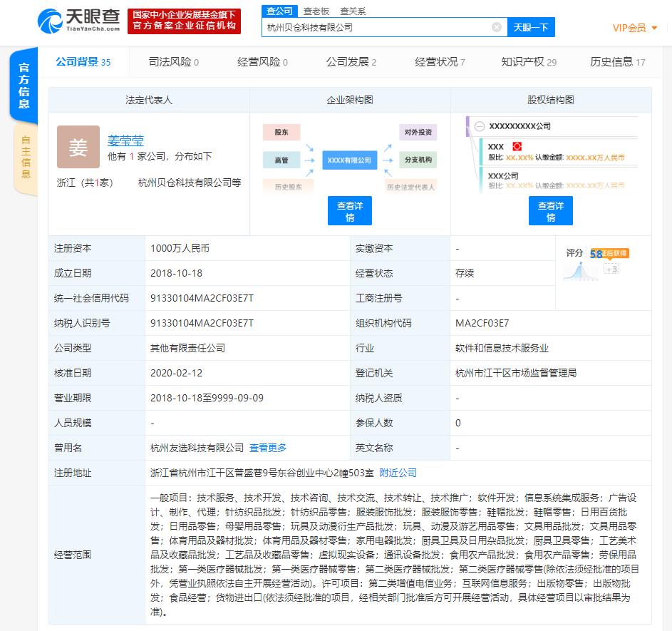Click the 评分 score distribution chart
This screenshot has height=631, width=672.
(x=579, y=270)
